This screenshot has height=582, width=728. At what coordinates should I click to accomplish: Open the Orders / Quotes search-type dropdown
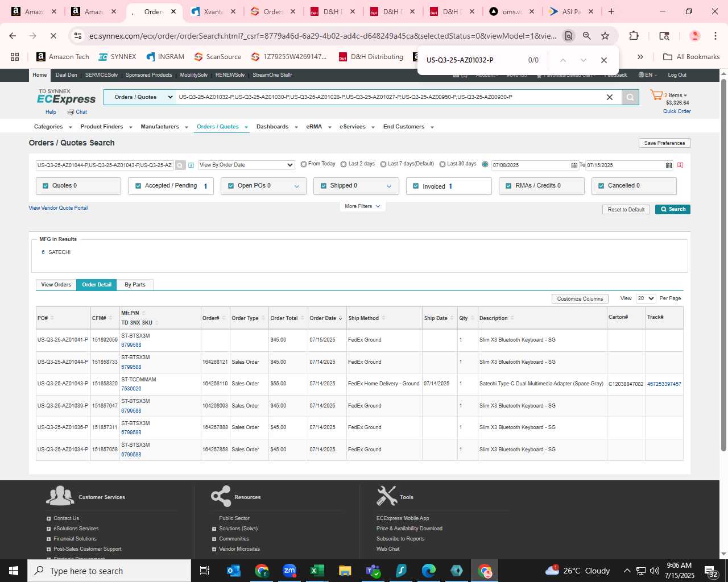[x=140, y=97]
